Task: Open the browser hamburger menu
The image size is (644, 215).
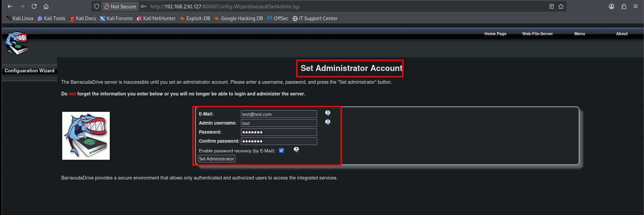Action: 636,6
